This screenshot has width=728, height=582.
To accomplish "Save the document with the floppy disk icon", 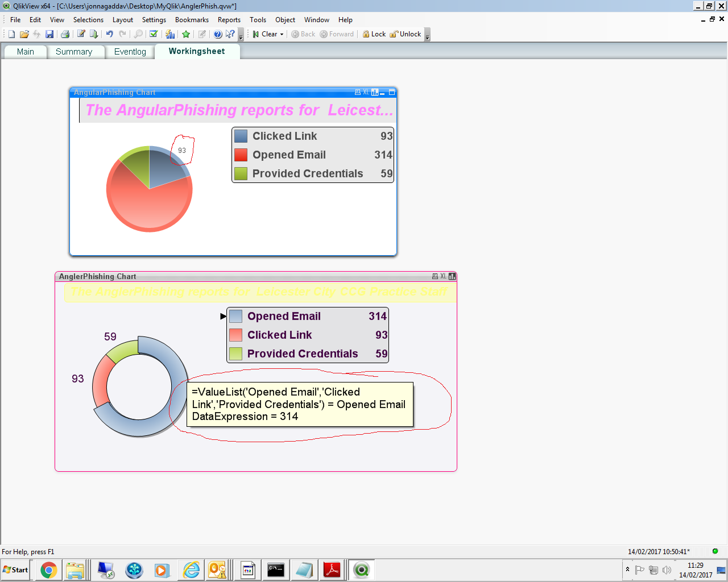I will [x=49, y=34].
